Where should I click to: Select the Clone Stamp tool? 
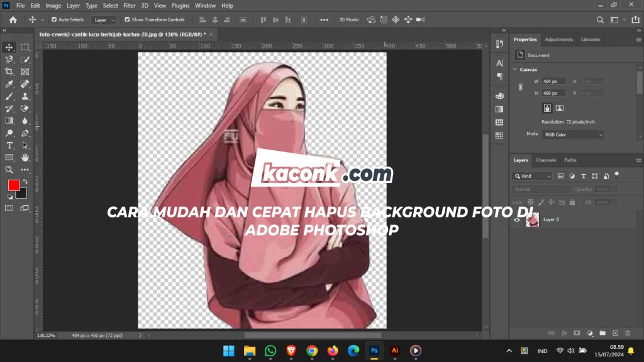tap(25, 96)
